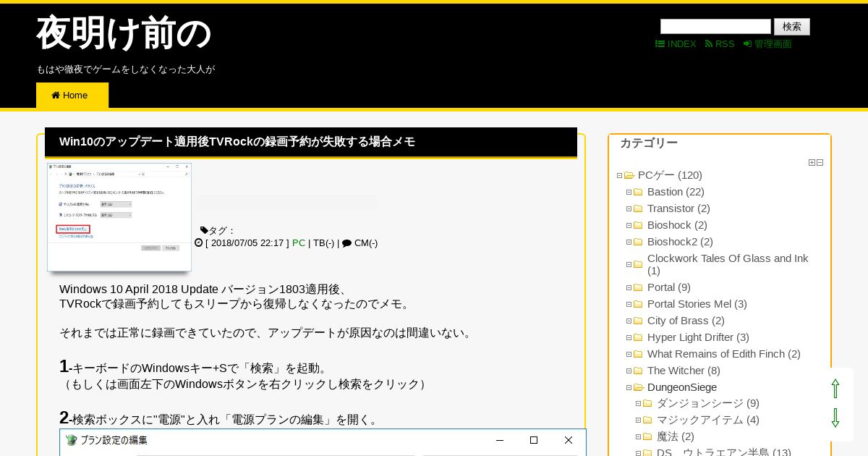Click the folder icon beside ダンジョンシージ
Screen dimensions: 868x456
tap(647, 404)
